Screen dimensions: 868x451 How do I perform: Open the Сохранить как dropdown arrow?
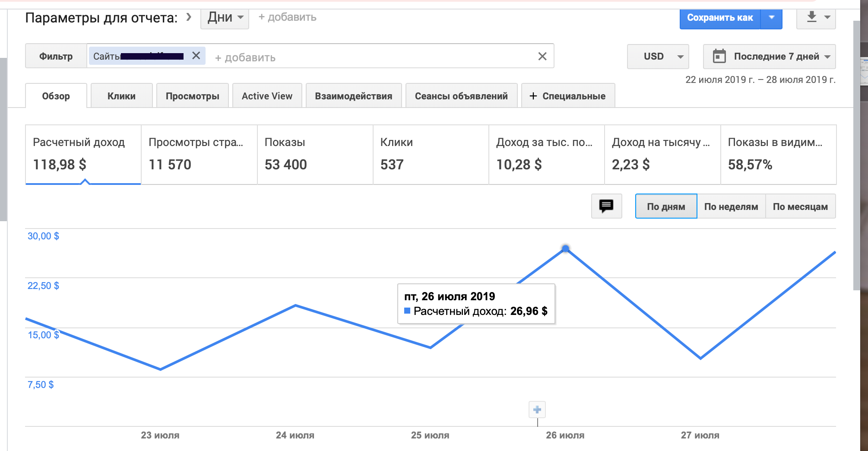click(771, 18)
